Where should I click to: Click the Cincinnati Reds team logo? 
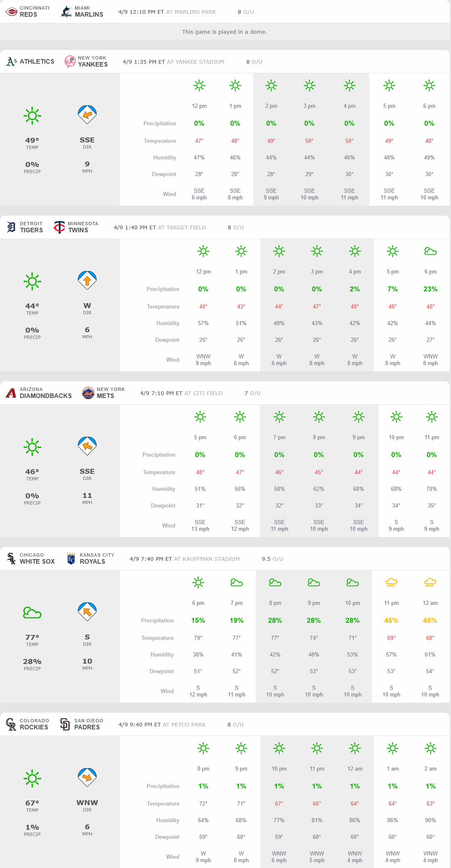point(11,12)
